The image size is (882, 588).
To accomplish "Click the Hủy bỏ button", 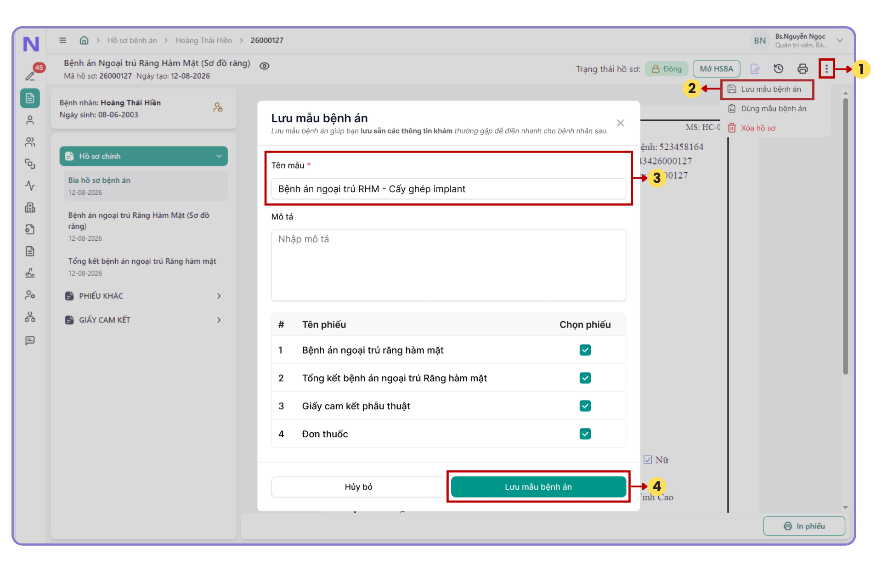I will (358, 487).
